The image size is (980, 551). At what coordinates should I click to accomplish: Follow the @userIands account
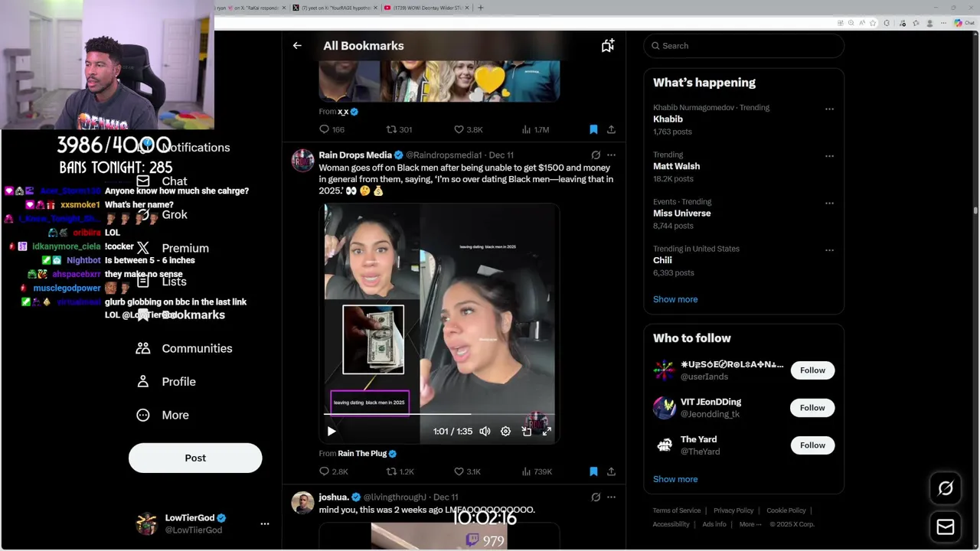(x=812, y=370)
